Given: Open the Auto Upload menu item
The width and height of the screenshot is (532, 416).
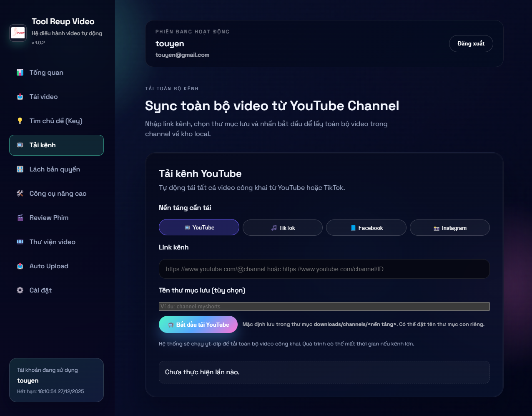Looking at the screenshot, I should (x=49, y=266).
